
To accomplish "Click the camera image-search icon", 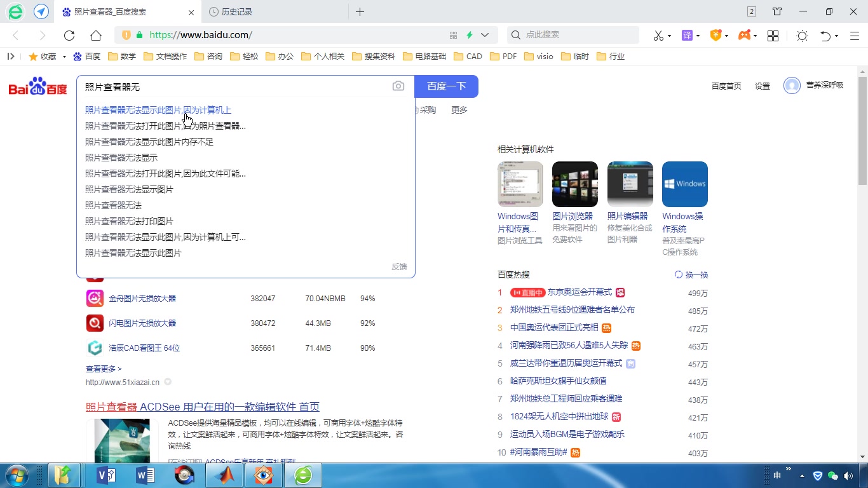I will point(398,86).
